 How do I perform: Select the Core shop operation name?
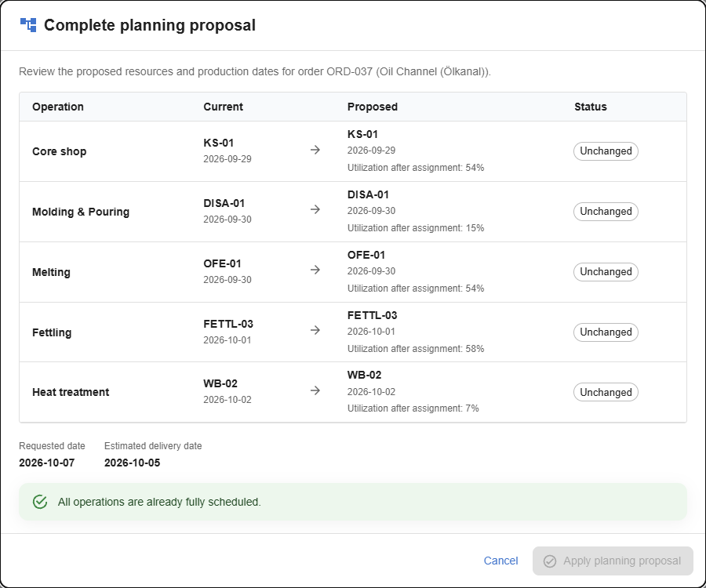(59, 151)
